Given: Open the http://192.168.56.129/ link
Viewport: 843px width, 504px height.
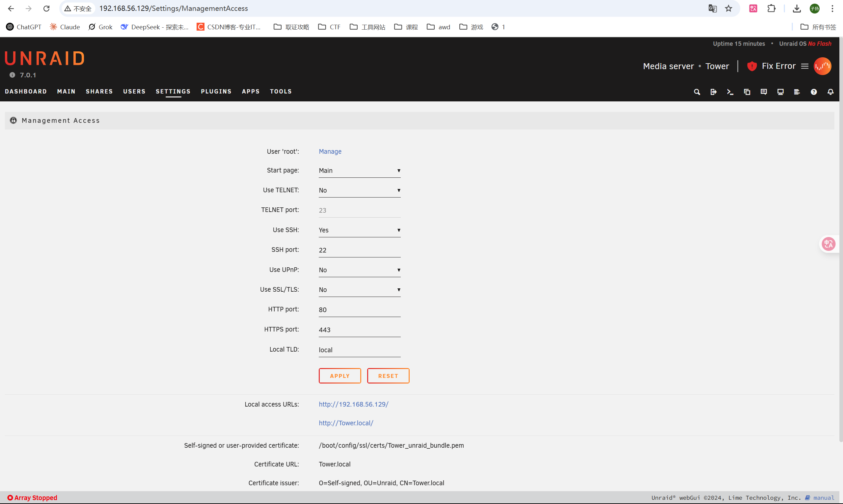Looking at the screenshot, I should (353, 404).
